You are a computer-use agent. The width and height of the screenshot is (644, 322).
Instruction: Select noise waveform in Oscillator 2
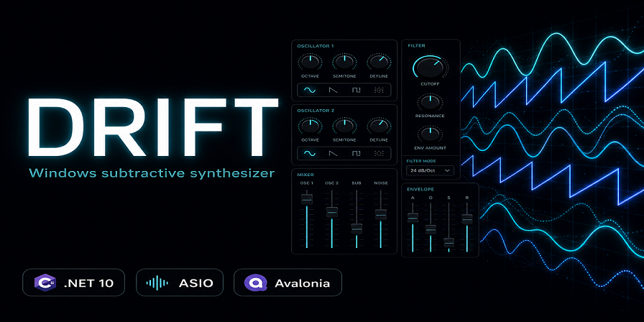coord(379,154)
